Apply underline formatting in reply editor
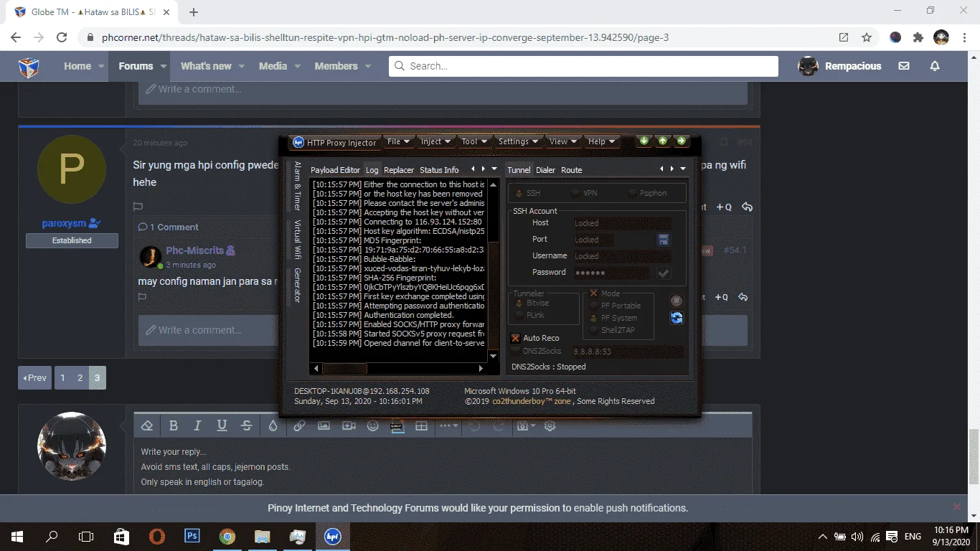The height and width of the screenshot is (551, 980). 222,425
